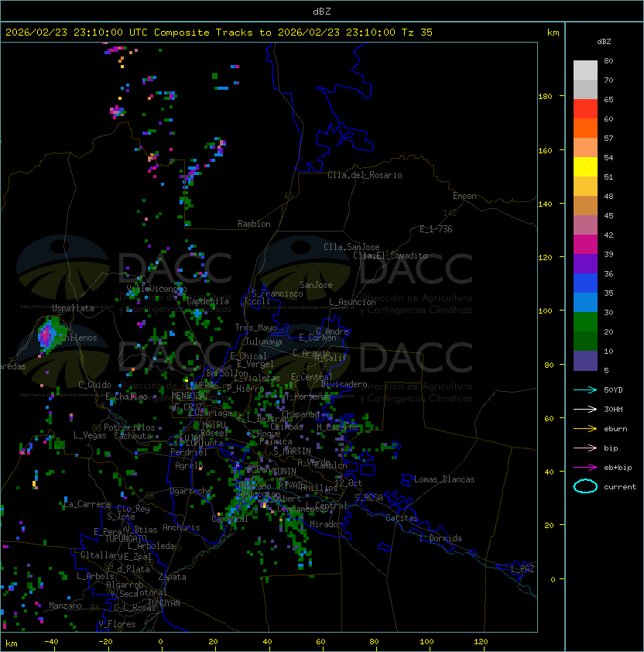Click the legend heading 'dBZ' above the color scale
Viewport: 644px width, 652px height.
[x=604, y=42]
